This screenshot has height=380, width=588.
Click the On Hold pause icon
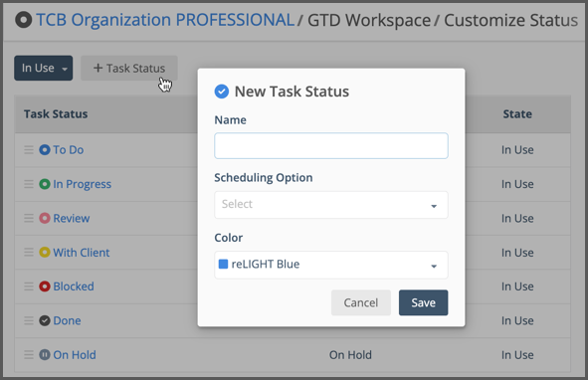point(45,355)
